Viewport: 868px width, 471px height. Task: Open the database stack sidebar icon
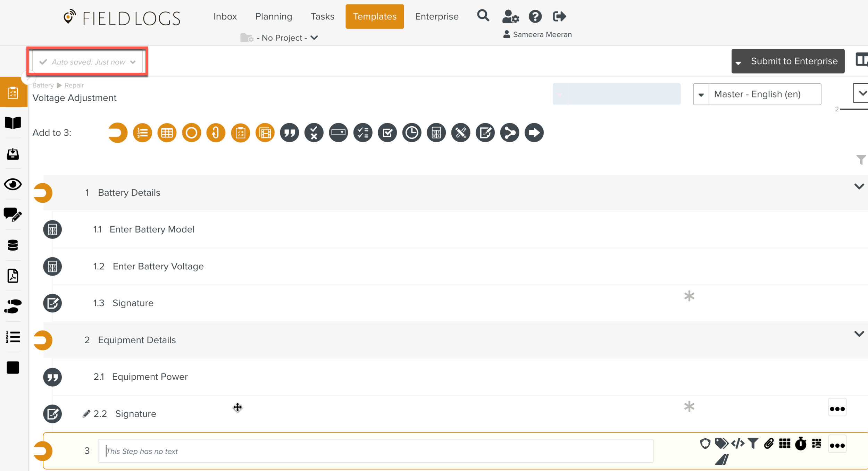tap(13, 245)
